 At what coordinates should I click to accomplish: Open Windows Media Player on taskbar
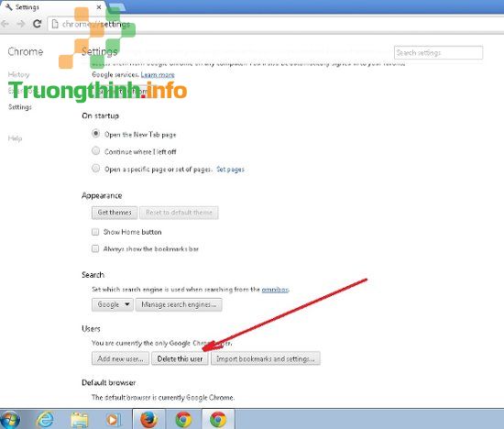[x=114, y=420]
